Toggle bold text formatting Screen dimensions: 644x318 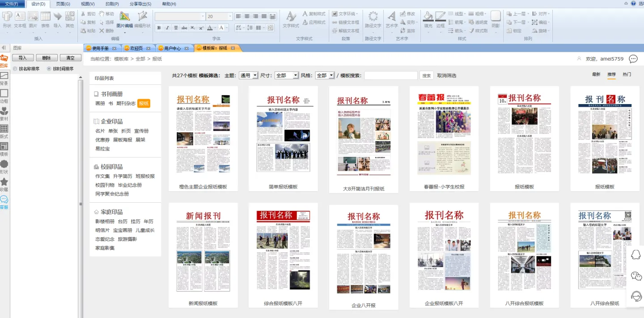[159, 28]
